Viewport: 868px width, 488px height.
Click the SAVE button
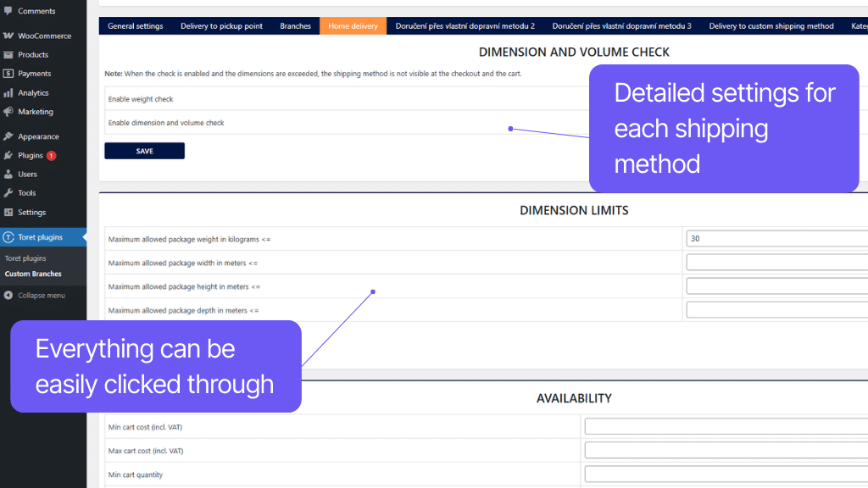pos(144,151)
